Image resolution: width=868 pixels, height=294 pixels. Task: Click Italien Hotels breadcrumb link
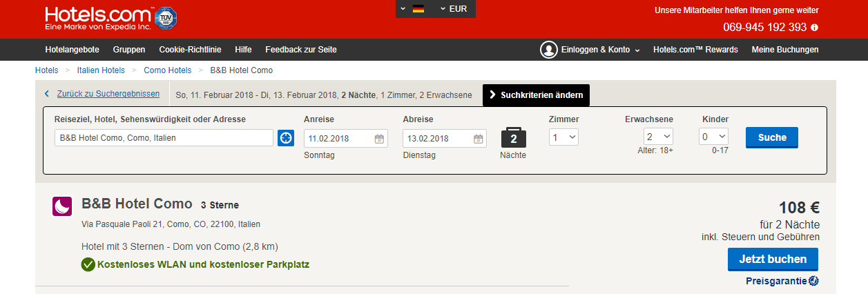[x=102, y=70]
